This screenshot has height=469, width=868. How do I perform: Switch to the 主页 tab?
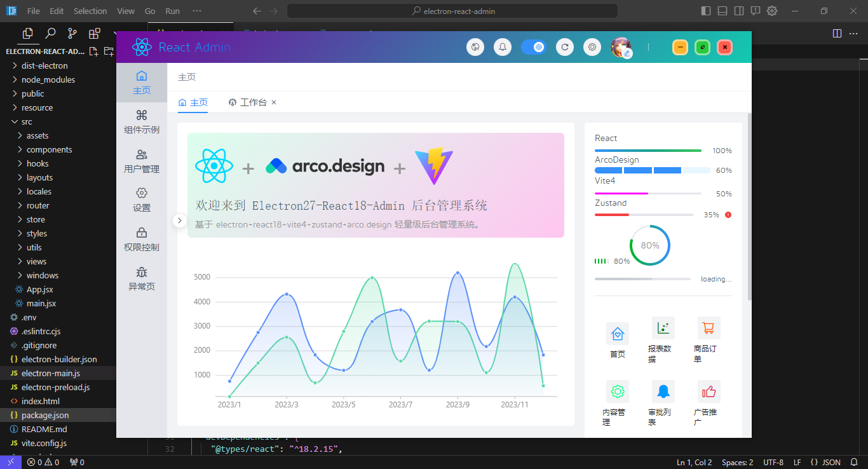(193, 102)
